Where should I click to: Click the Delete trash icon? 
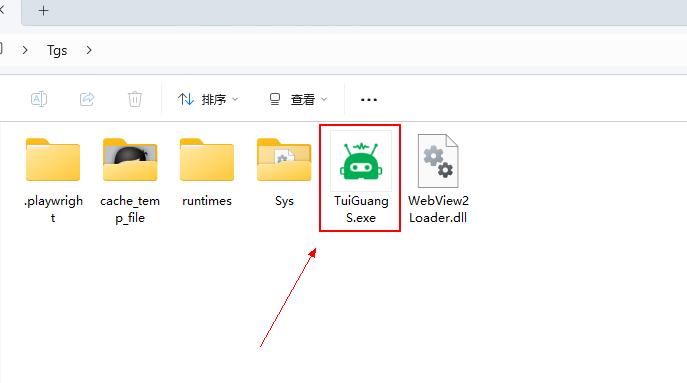[135, 99]
